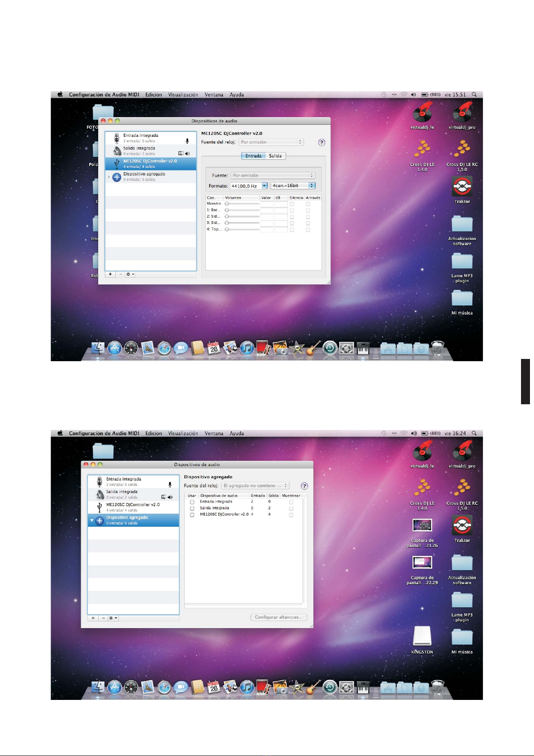Open the 4can.-16bit format dropdown
The height and width of the screenshot is (756, 534).
pos(293,186)
